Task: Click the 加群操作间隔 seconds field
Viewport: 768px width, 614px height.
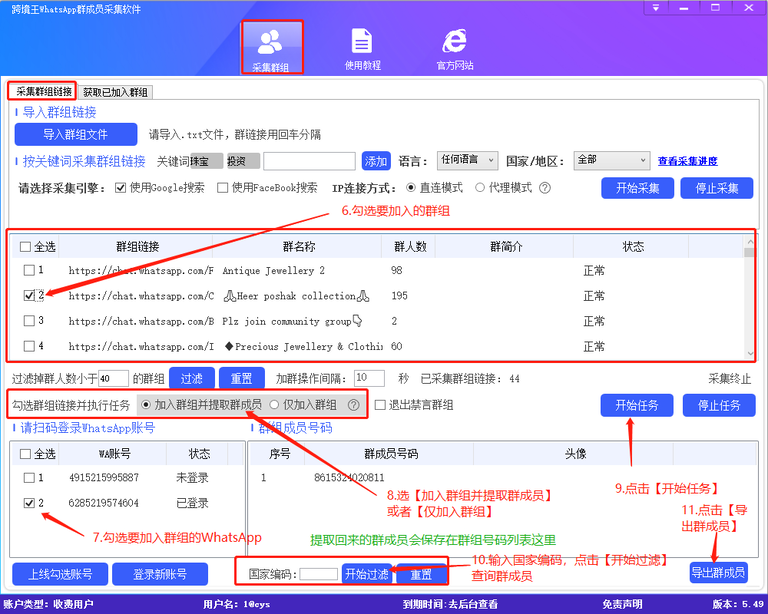Action: point(369,378)
